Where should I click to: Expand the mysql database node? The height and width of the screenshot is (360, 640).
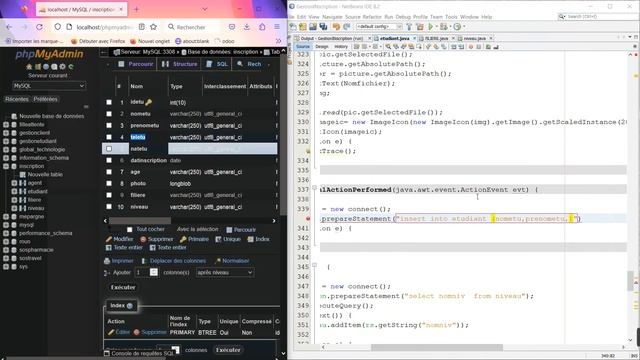point(6,224)
